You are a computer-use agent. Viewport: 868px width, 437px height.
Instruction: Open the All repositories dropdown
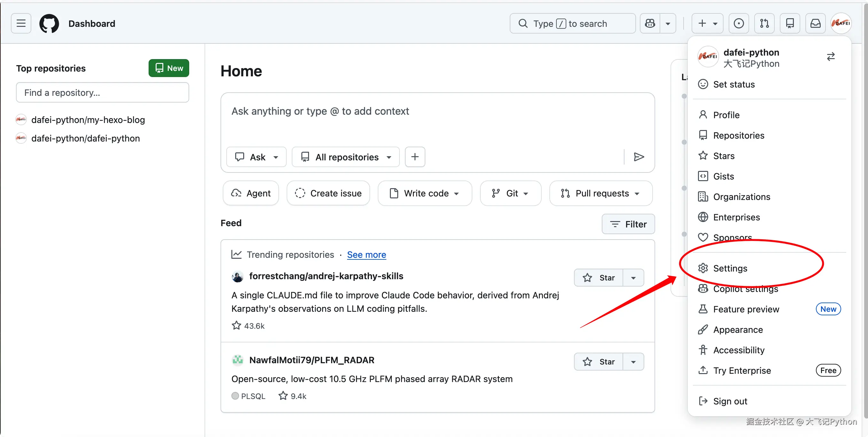346,157
